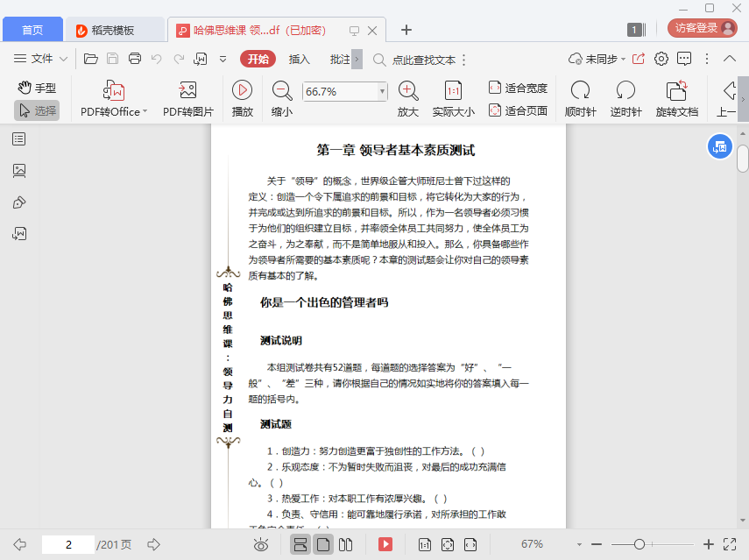749x560 pixels.
Task: Open the annotation sidebar panel
Action: 19,202
